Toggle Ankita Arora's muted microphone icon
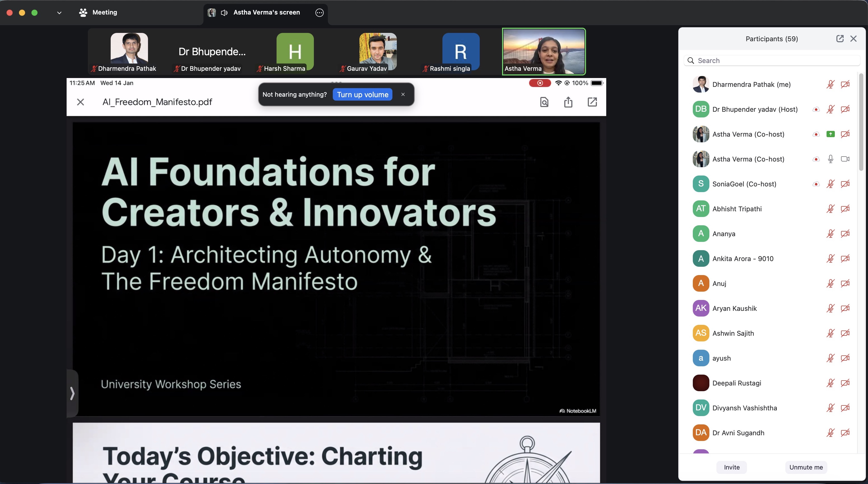The width and height of the screenshot is (868, 484). (830, 258)
